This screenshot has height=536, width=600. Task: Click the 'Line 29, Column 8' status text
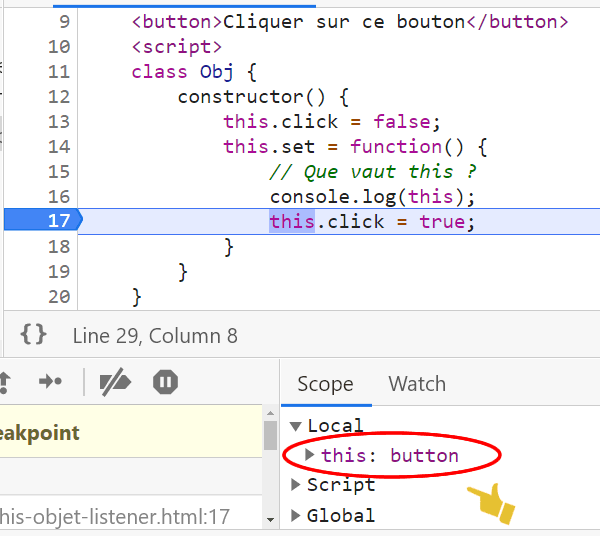[x=155, y=336]
